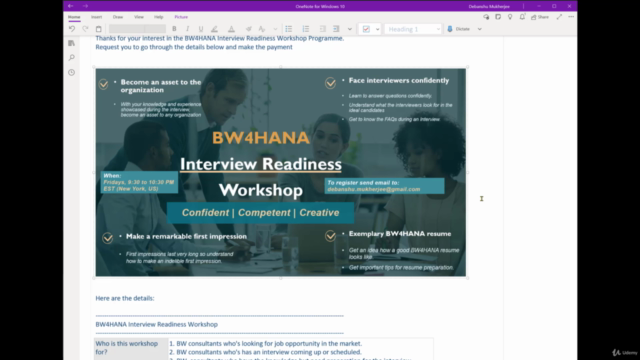This screenshot has height=360, width=640.
Task: Click the Increase indent icon
Action: (x=336, y=29)
